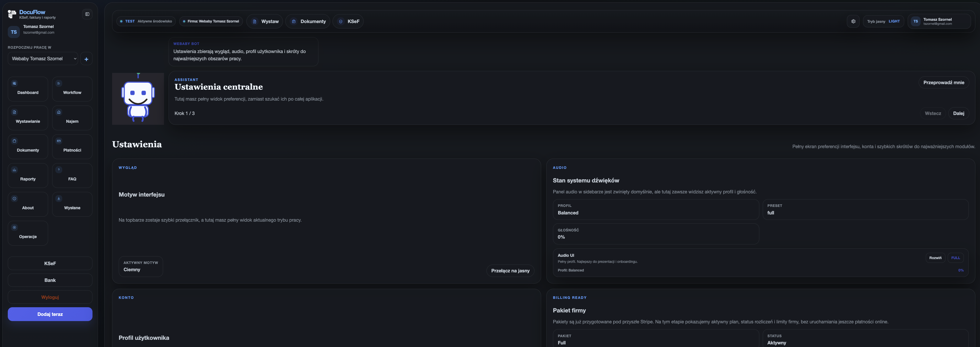Click the Wystawianie document icon

pos(14,112)
